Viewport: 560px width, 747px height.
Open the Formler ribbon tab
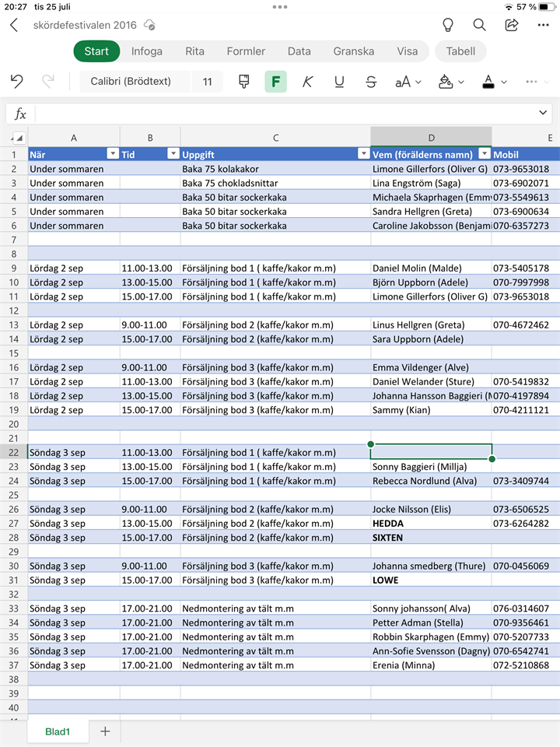[246, 51]
